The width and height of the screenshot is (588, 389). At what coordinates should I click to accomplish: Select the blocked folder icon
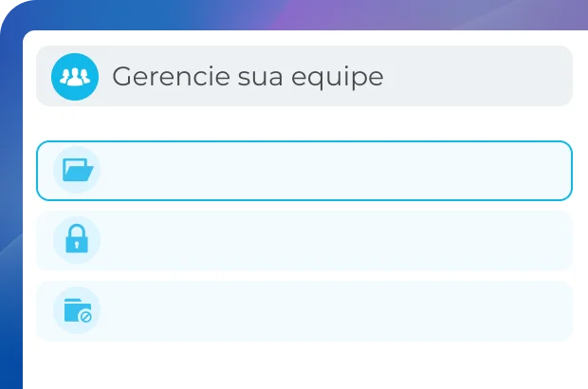(77, 310)
